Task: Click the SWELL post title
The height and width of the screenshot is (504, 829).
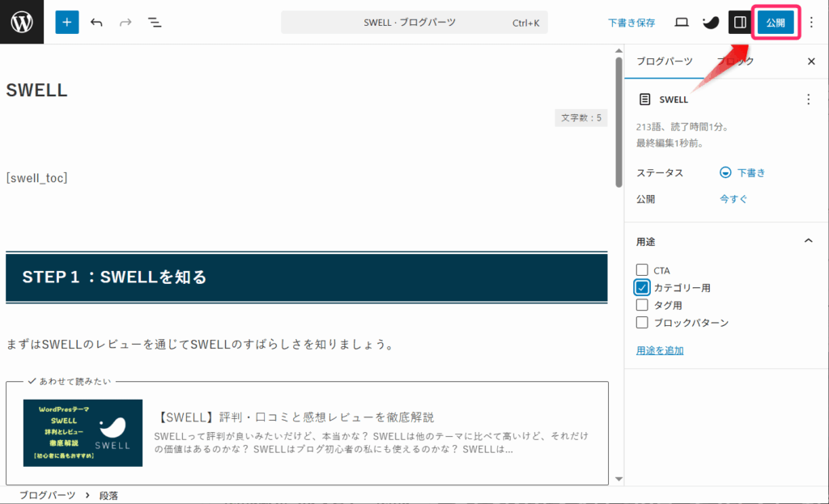Action: [36, 91]
